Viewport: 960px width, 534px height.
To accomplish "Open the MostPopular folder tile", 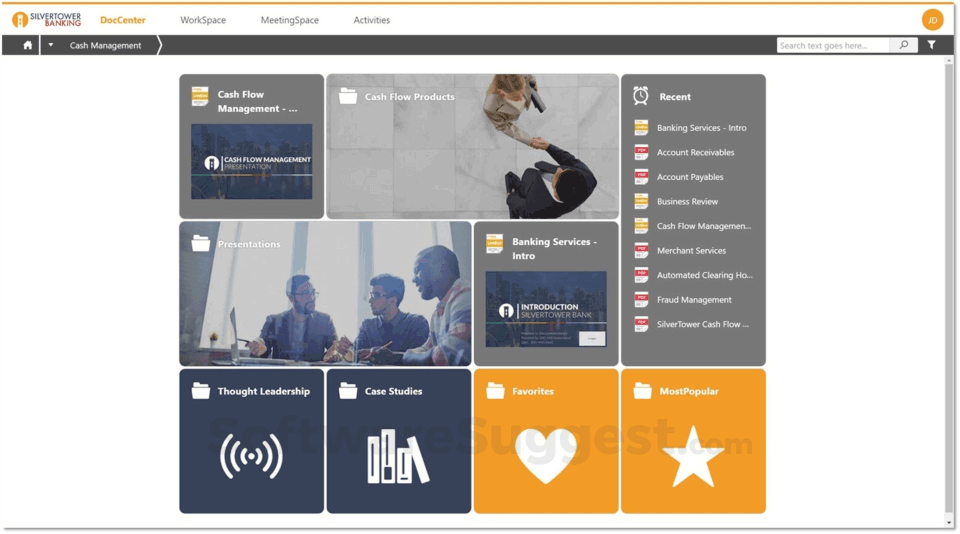I will [694, 441].
